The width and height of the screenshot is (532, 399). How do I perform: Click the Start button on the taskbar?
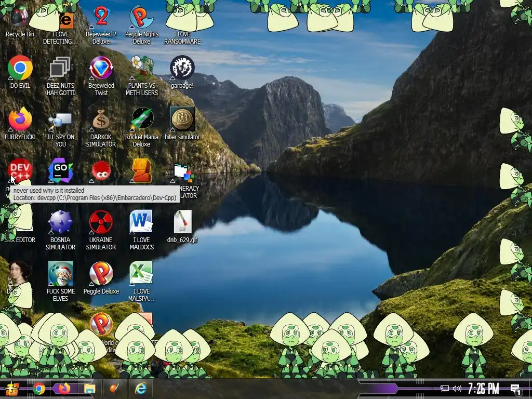pos(11,389)
